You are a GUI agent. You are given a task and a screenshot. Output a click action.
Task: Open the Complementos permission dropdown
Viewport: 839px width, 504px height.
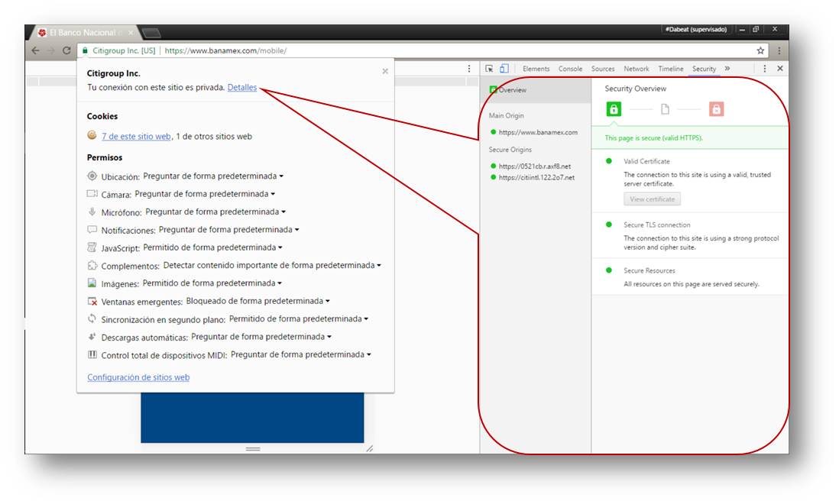[272, 265]
